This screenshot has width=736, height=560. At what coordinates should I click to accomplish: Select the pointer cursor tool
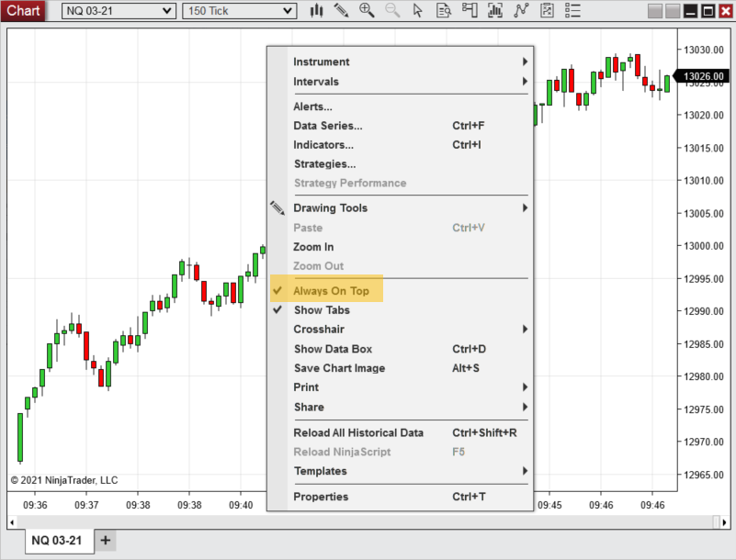click(417, 10)
